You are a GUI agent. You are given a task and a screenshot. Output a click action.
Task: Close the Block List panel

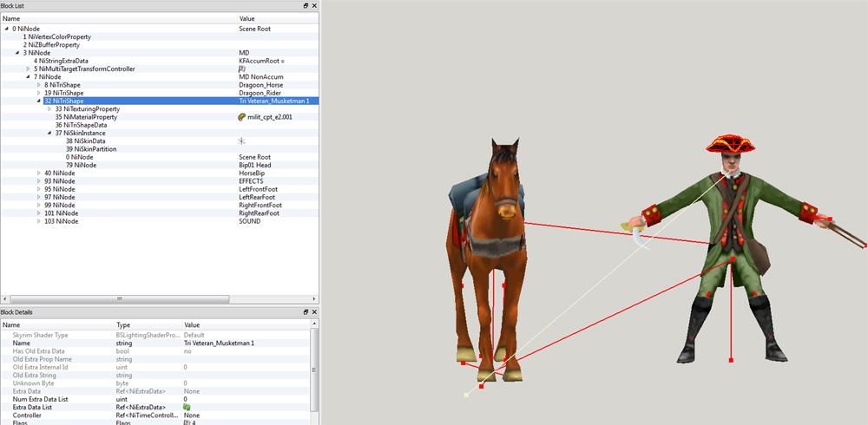click(x=314, y=5)
